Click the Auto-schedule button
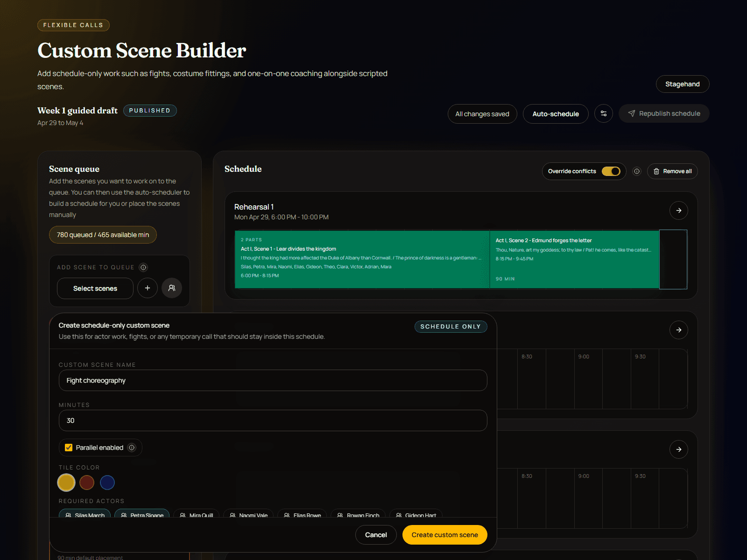Viewport: 747px width, 560px height. (x=556, y=114)
